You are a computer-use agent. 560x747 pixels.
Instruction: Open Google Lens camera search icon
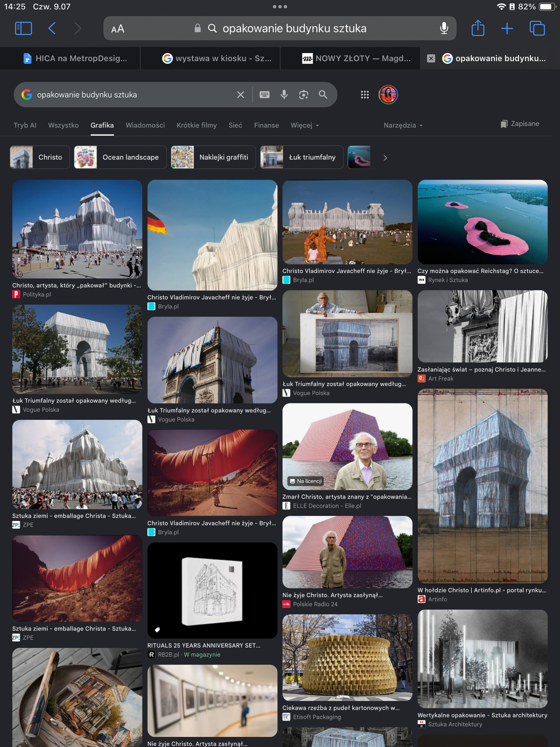(303, 95)
